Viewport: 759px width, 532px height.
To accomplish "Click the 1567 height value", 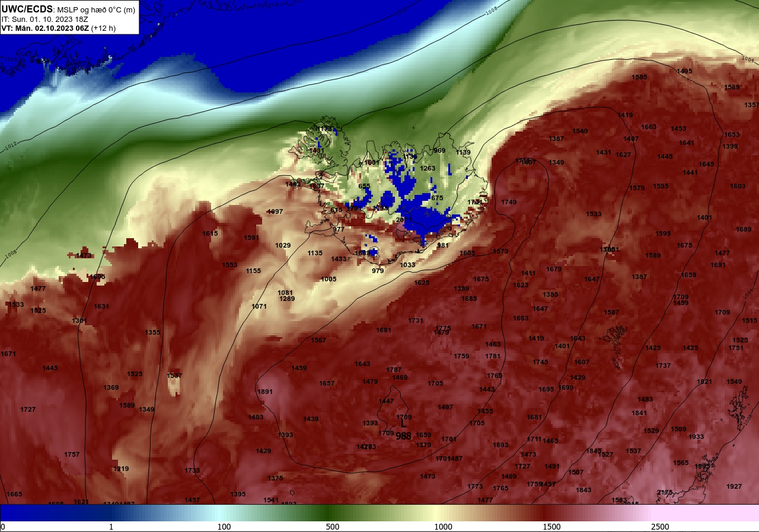I will pos(318,340).
